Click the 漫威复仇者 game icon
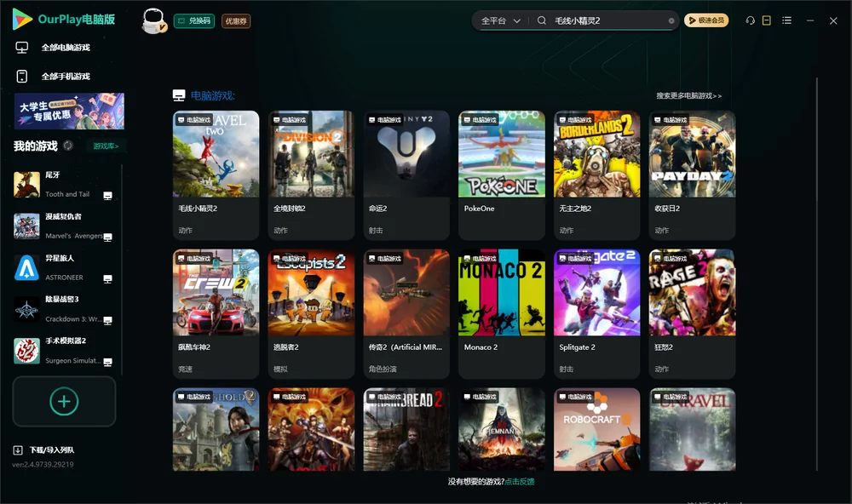 click(26, 226)
